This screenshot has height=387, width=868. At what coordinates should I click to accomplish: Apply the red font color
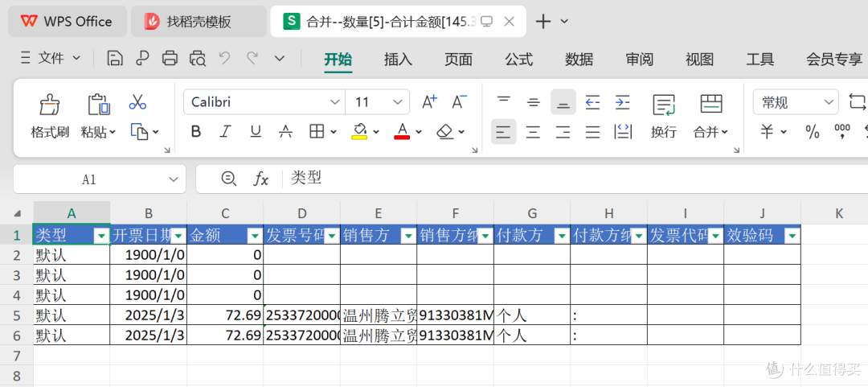[x=402, y=131]
